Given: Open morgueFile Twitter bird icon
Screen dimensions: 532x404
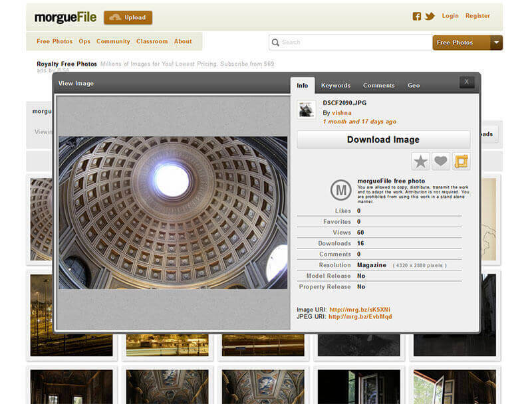Looking at the screenshot, I should coord(430,16).
